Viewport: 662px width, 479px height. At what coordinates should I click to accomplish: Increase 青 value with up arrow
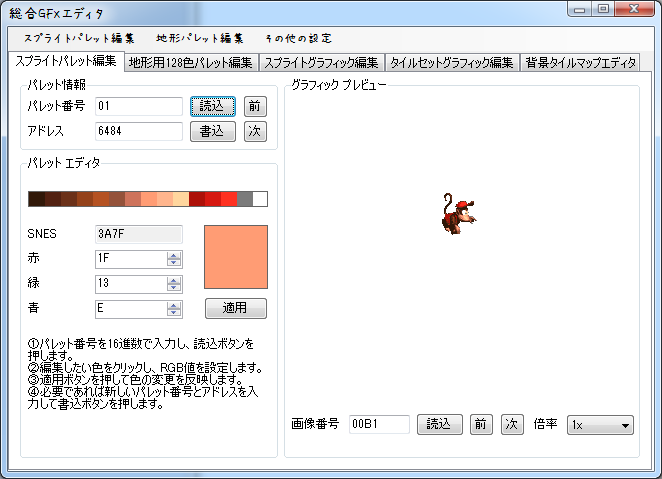point(174,305)
